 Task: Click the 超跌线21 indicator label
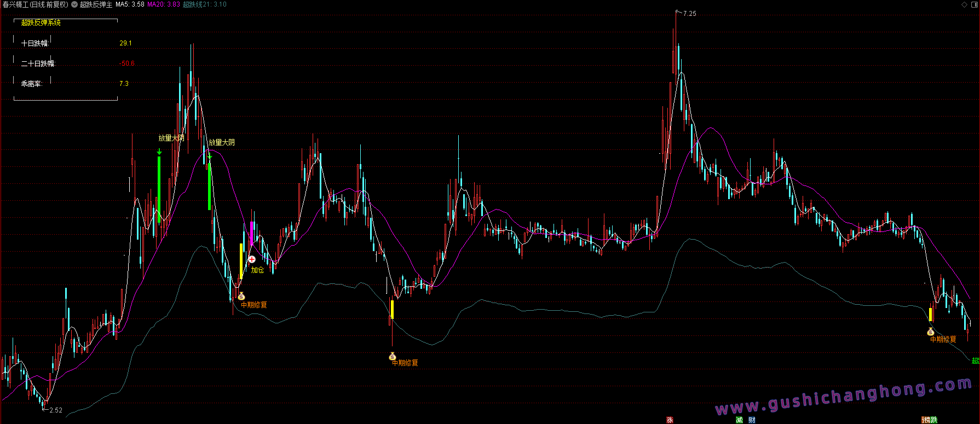pos(204,4)
